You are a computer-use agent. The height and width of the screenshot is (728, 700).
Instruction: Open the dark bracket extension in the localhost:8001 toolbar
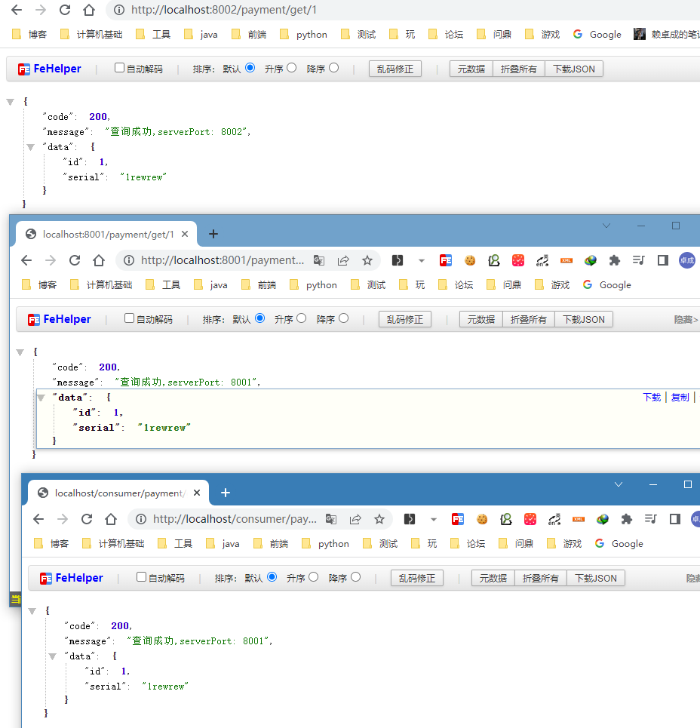point(398,260)
